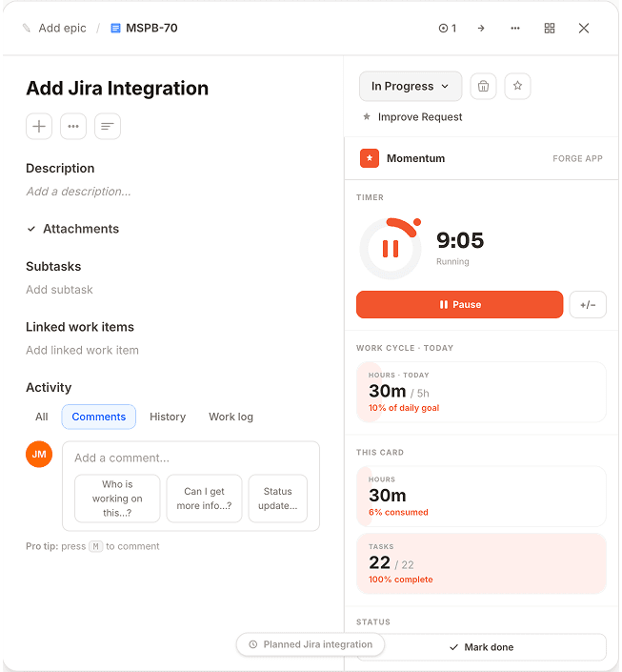Click Add linked work item
Image resolution: width=622 pixels, height=672 pixels.
pyautogui.click(x=82, y=350)
